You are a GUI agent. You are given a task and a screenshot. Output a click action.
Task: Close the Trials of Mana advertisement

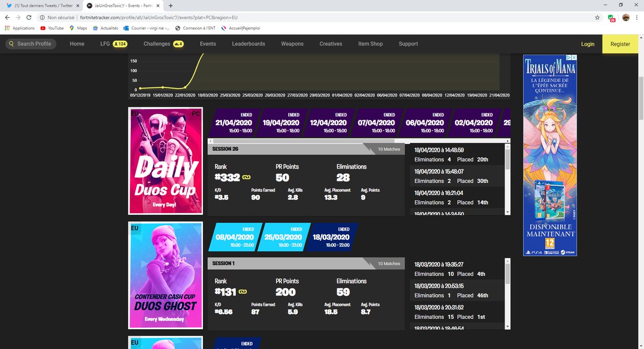coord(574,57)
